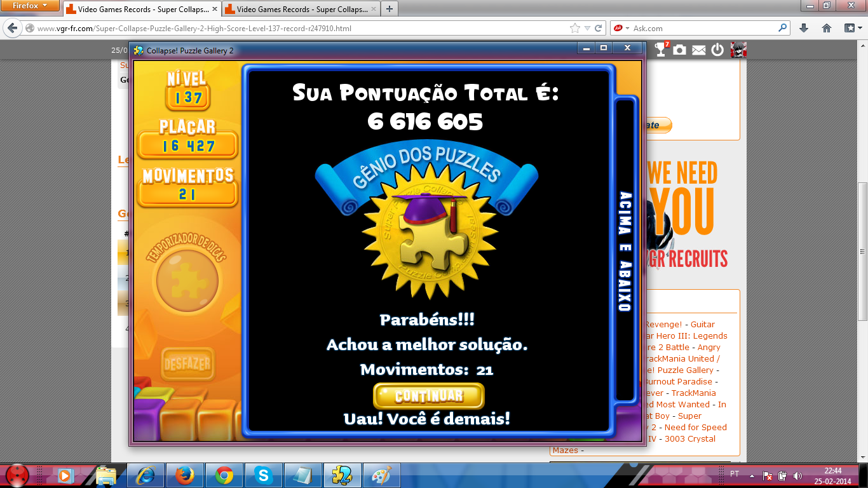Go to the Firefox home page icon
This screenshot has width=868, height=488.
[x=827, y=28]
